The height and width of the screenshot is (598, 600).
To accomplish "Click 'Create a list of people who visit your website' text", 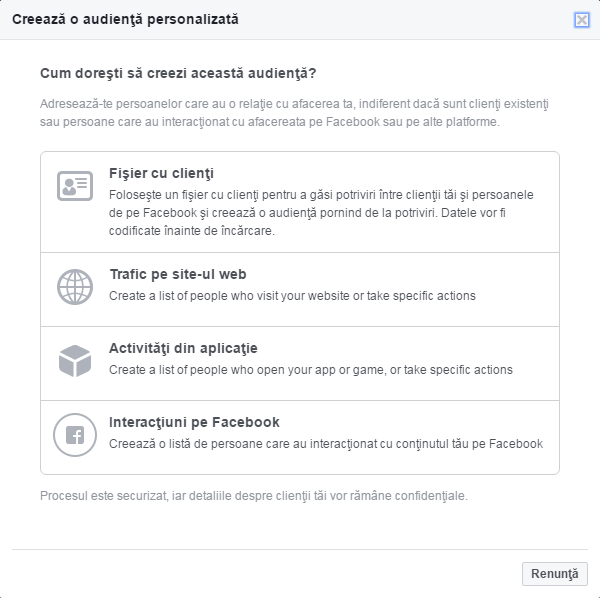I will [x=292, y=296].
